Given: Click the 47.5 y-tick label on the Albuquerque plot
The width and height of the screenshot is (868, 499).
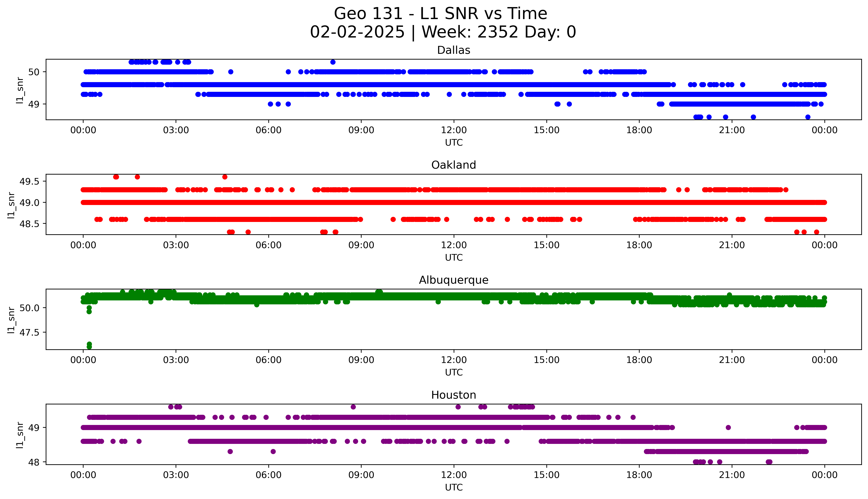Looking at the screenshot, I should click(x=29, y=333).
